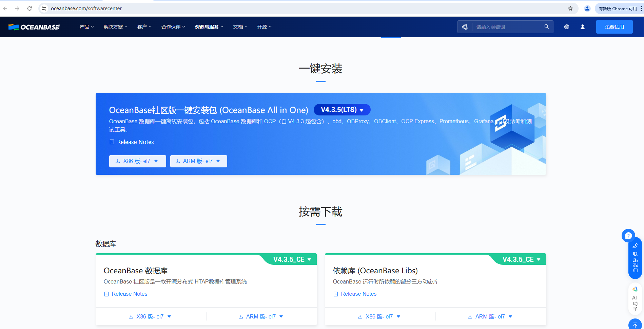Click the Release Notes document icon in the banner

pos(112,142)
